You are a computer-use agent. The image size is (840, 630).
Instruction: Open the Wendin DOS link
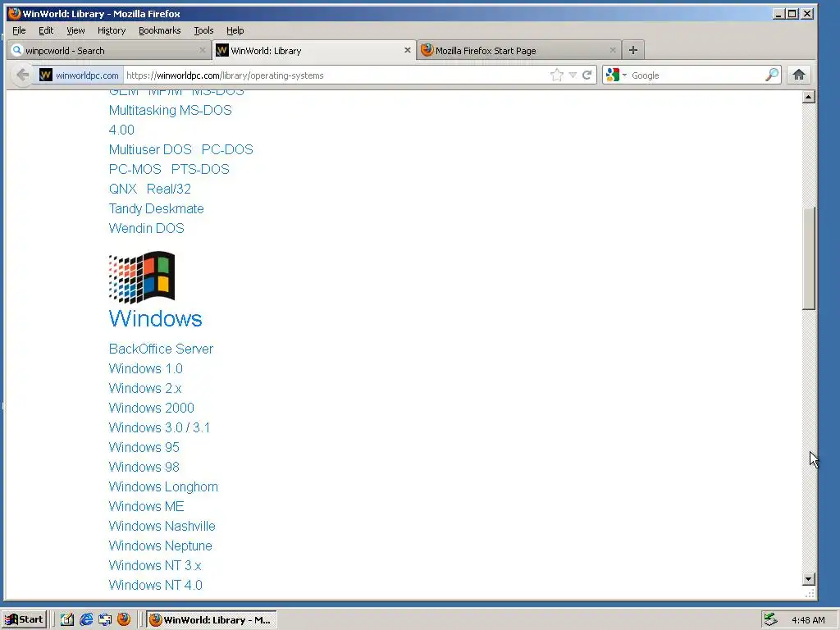146,228
